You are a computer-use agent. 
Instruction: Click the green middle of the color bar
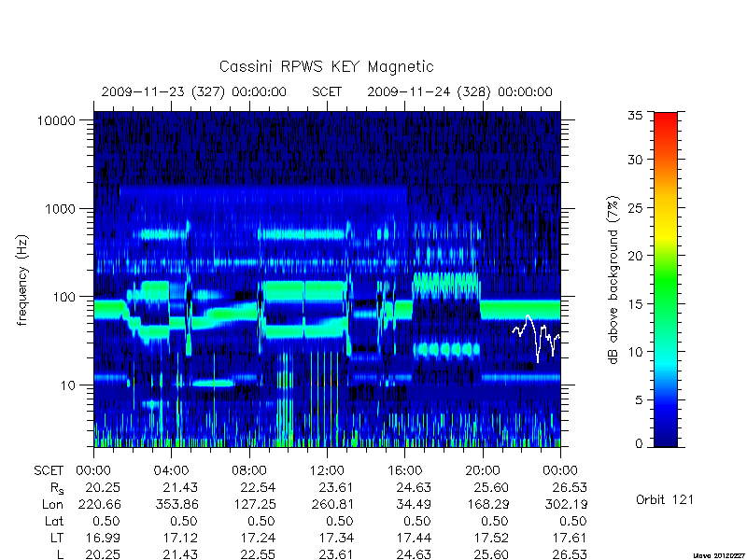(666, 280)
